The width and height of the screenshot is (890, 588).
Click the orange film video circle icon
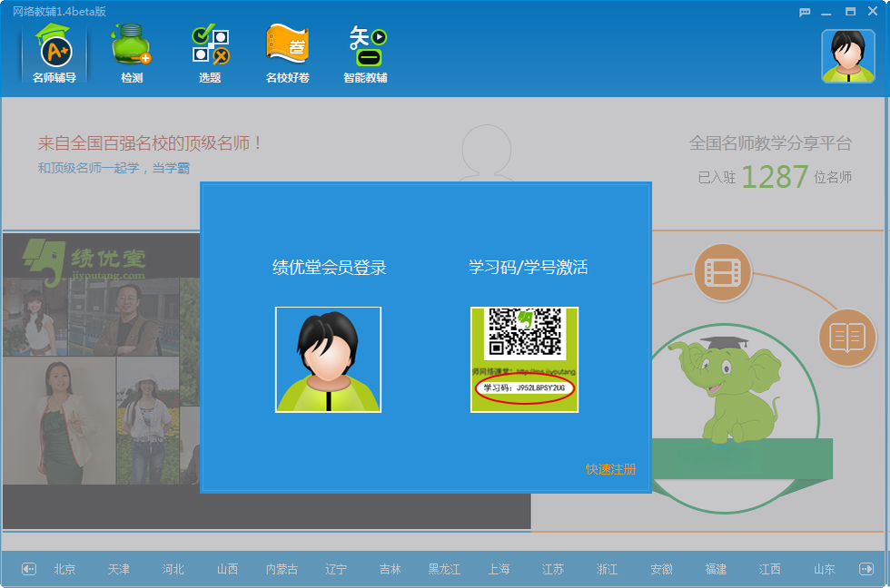pyautogui.click(x=723, y=273)
